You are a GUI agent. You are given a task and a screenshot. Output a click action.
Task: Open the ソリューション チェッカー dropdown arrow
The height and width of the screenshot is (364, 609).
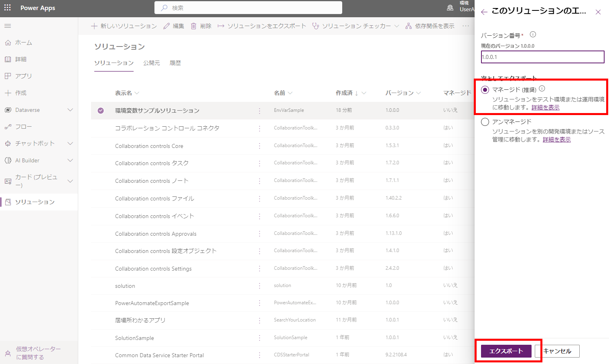396,26
